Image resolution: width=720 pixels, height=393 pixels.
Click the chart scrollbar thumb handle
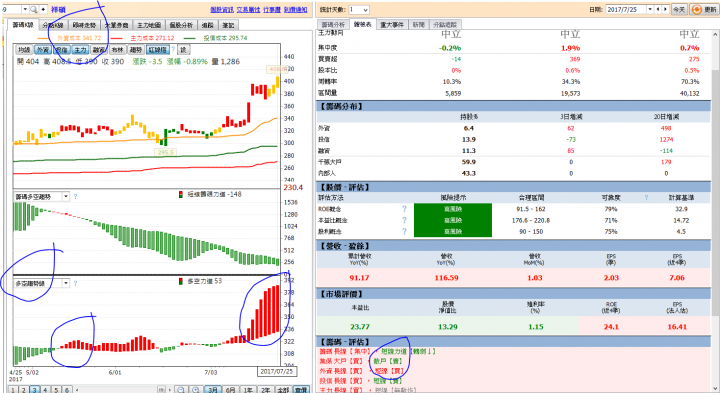[x=162, y=390]
